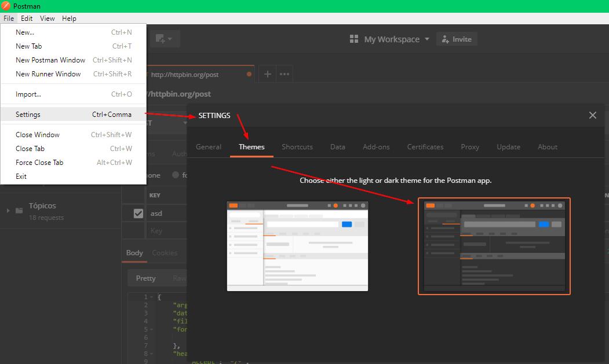Select the http://httpbin.org/post request tab
609x364 pixels.
[x=200, y=74]
